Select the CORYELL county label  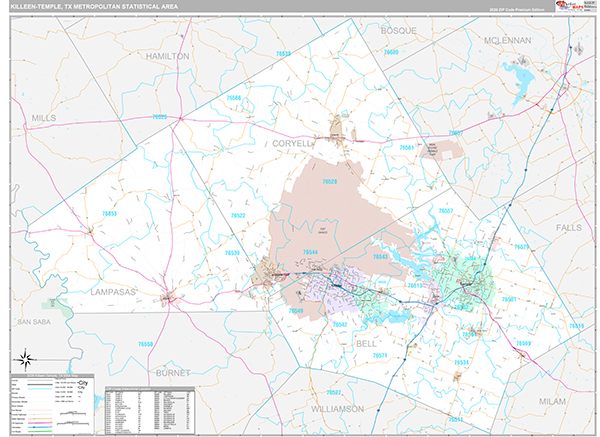point(292,143)
